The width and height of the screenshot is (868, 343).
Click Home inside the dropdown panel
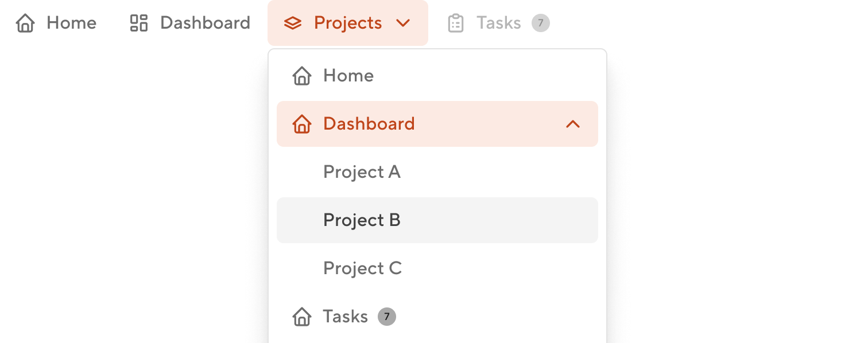[348, 75]
